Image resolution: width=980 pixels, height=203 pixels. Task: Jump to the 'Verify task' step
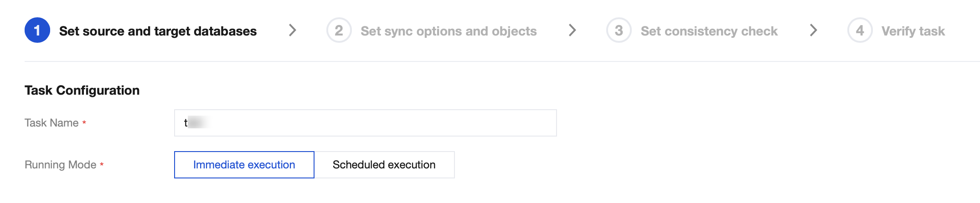tap(913, 31)
